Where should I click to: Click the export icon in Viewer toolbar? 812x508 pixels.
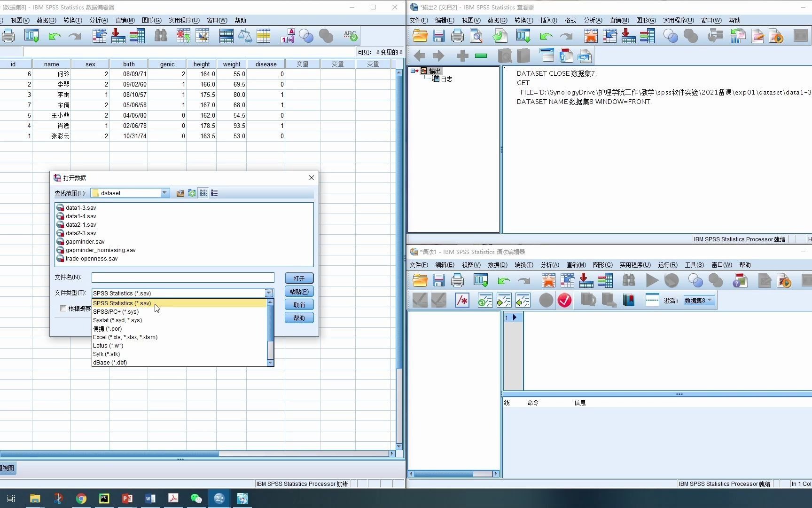[500, 36]
